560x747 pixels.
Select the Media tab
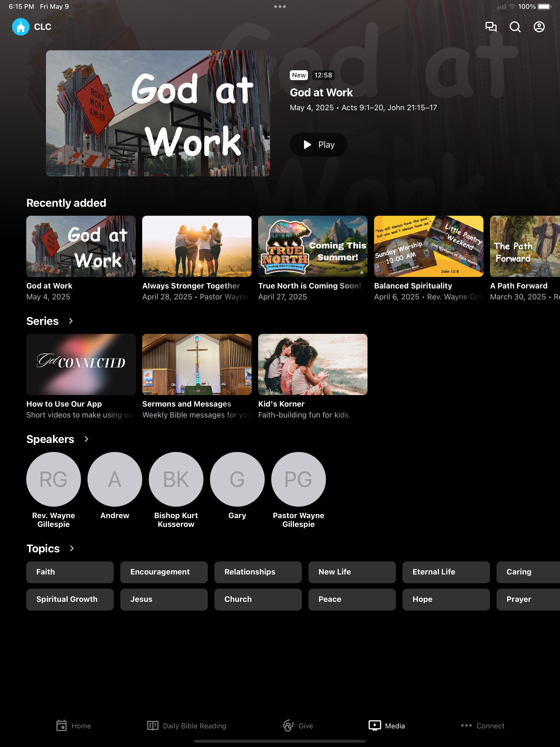387,726
